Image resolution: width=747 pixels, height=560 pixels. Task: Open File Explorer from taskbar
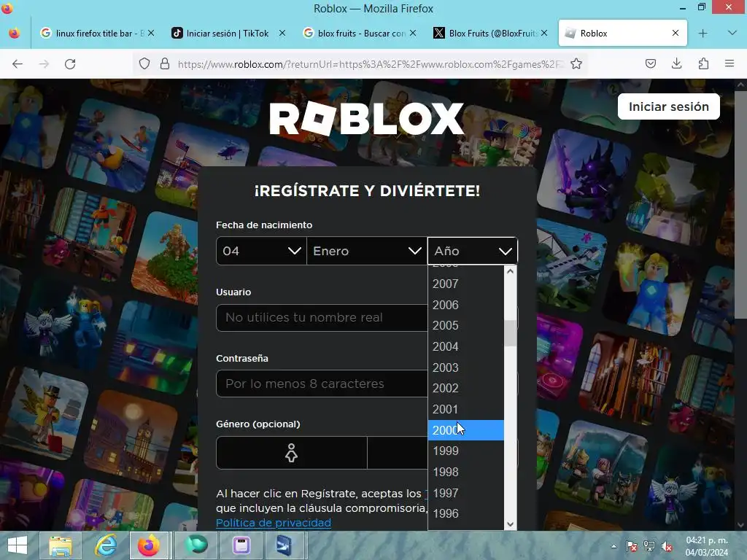[61, 545]
